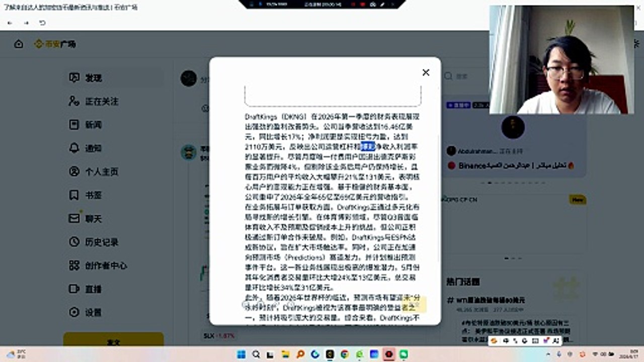The image size is (644, 362).
Task: Click the bookmark icon beside 书签
Action: point(74,195)
